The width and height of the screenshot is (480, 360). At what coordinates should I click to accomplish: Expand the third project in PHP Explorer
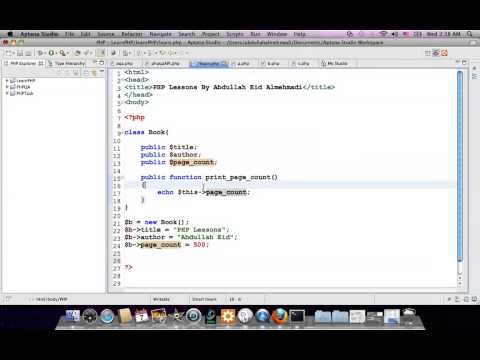7,93
